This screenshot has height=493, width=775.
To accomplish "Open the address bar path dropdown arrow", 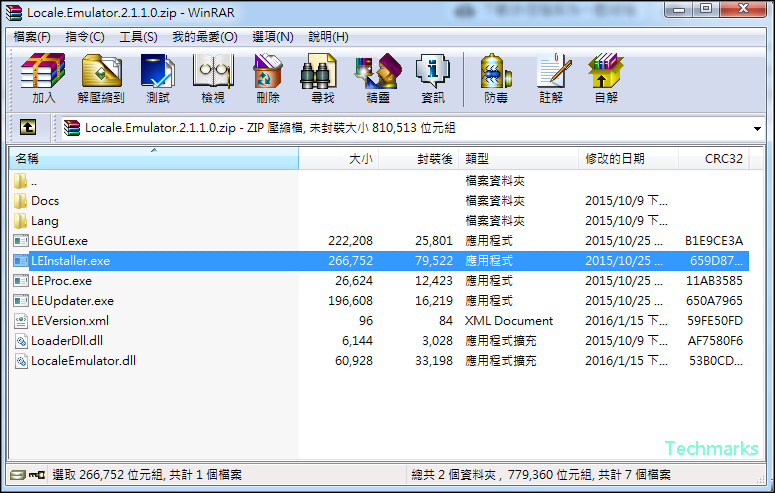I will 757,129.
